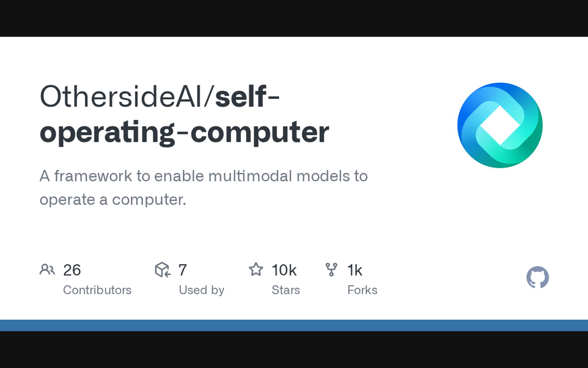Select the contributors count 26
Screen dimensions: 588x368
(x=72, y=270)
